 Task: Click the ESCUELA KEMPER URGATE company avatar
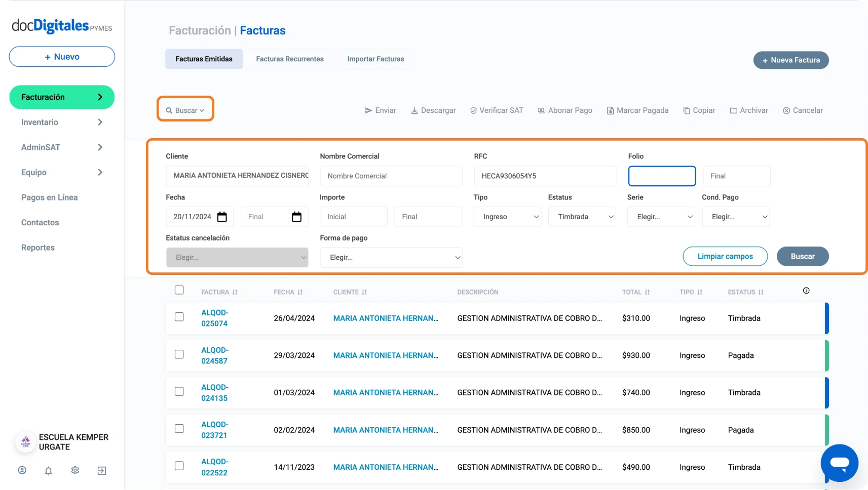25,442
